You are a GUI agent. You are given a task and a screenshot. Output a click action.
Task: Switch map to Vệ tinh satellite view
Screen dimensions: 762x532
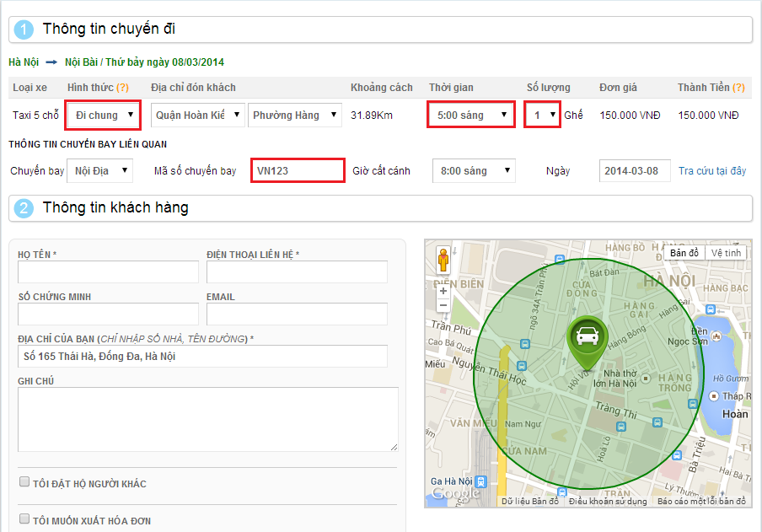(726, 253)
